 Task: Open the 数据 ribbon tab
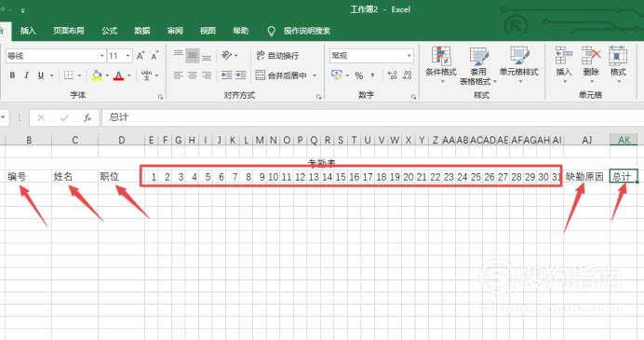pos(142,31)
